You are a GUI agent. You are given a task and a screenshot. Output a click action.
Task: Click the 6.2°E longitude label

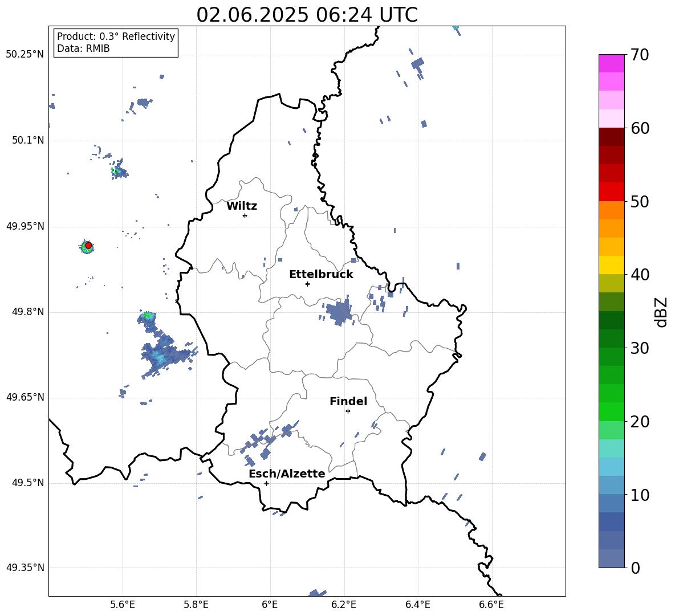(344, 605)
